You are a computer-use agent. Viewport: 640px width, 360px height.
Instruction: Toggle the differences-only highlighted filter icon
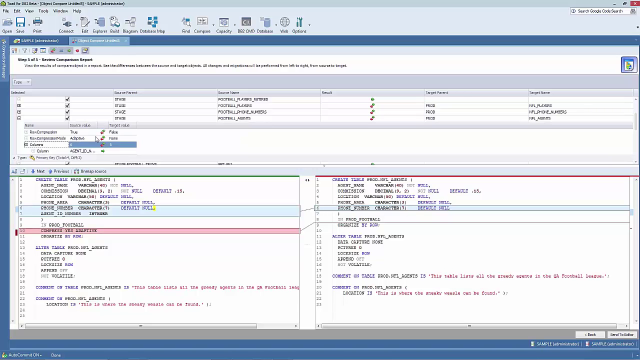pyautogui.click(x=53, y=51)
